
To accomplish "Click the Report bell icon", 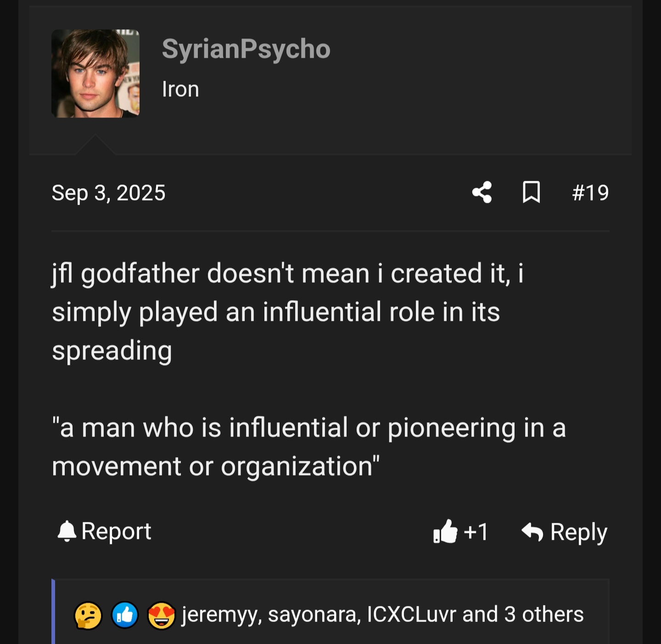I will point(67,532).
